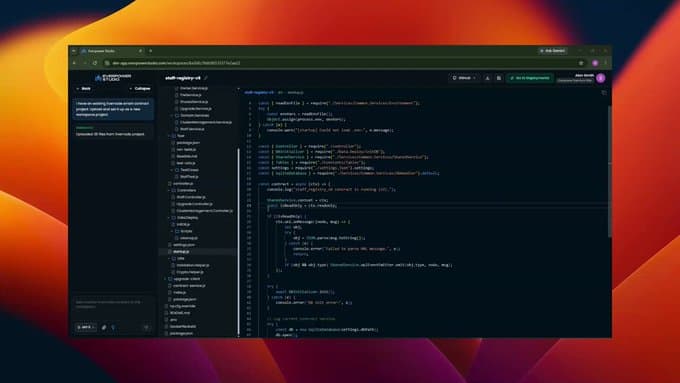Click the download icon in top toolbar
680x383 pixels.
[x=487, y=78]
